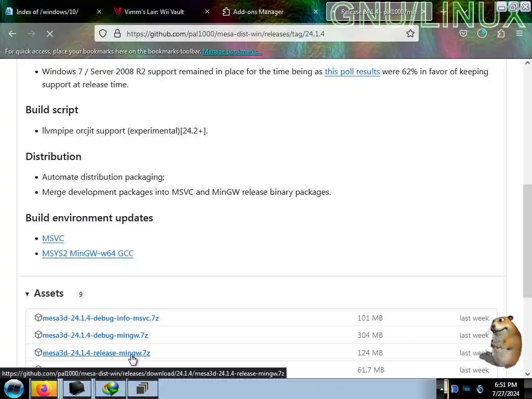Click the '124 MB' file size
The width and height of the screenshot is (532, 399).
click(x=370, y=353)
